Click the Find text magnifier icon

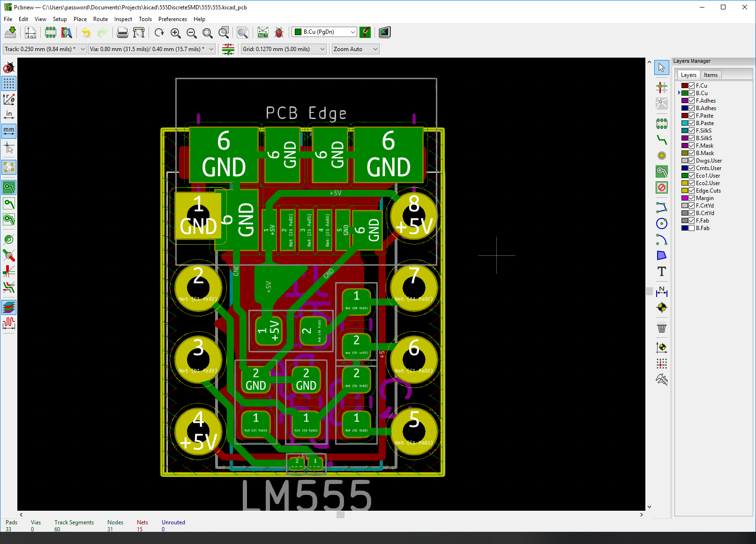[242, 32]
